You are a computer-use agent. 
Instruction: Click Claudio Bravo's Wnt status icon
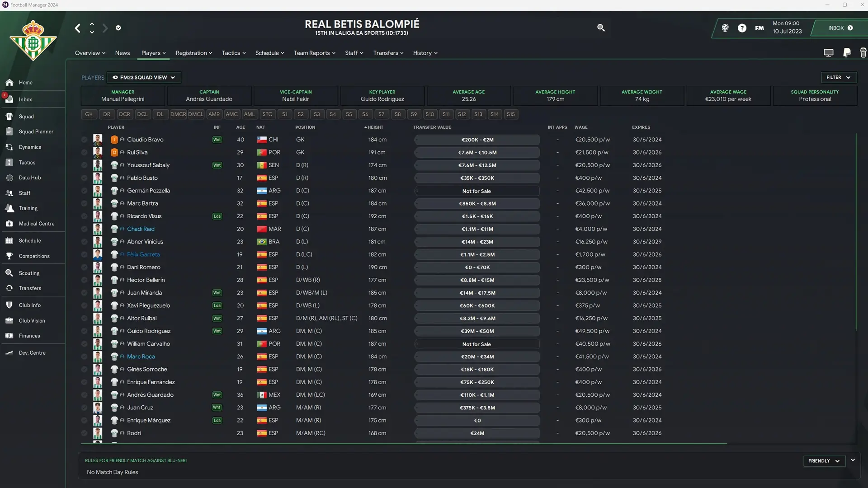pyautogui.click(x=217, y=140)
